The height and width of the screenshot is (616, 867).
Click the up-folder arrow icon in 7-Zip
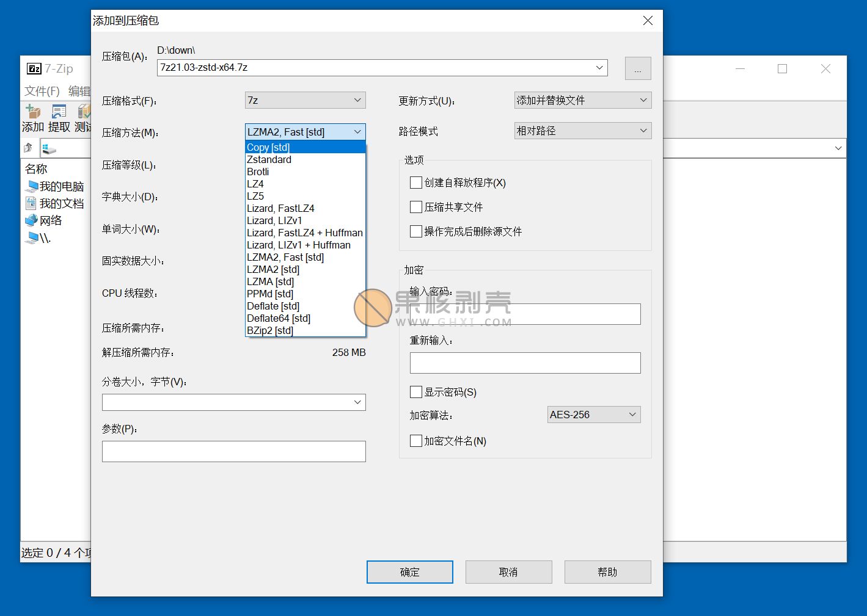(x=28, y=148)
